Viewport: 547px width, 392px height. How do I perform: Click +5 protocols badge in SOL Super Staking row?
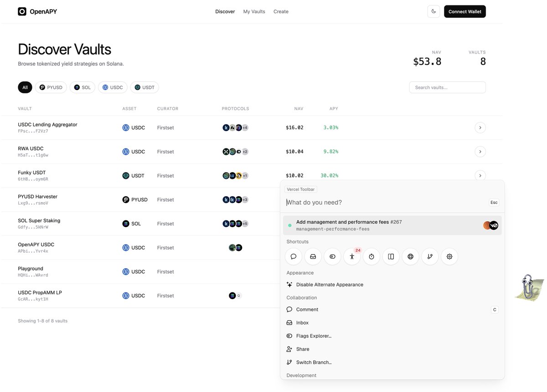(x=245, y=224)
